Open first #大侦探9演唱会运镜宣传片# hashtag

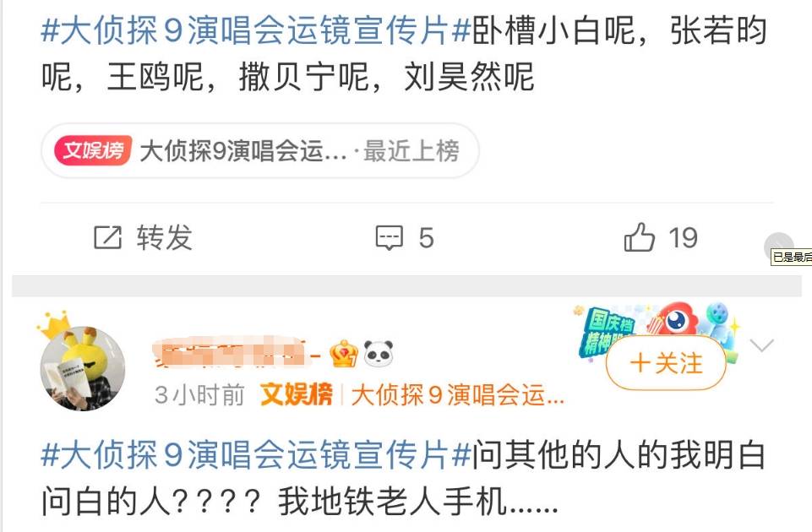(256, 30)
